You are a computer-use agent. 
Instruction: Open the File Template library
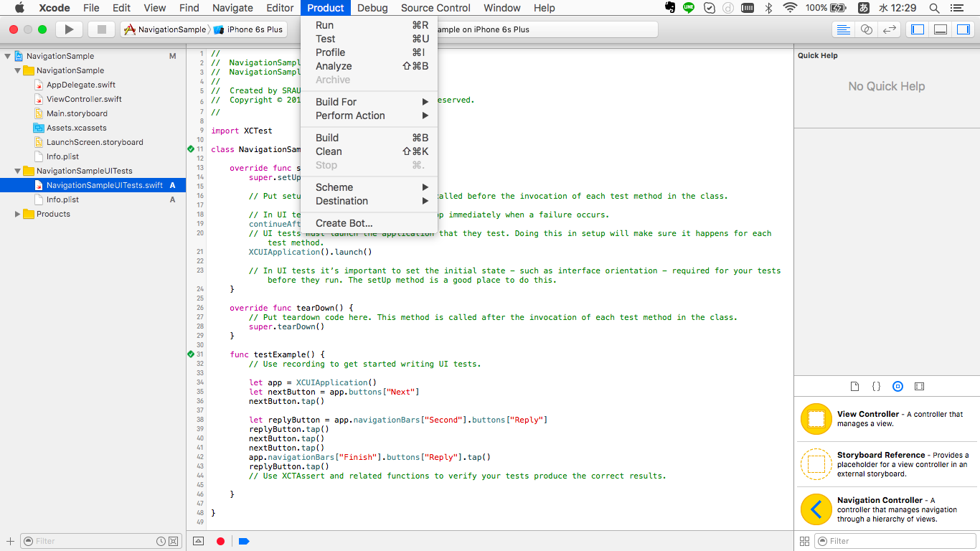(x=854, y=386)
